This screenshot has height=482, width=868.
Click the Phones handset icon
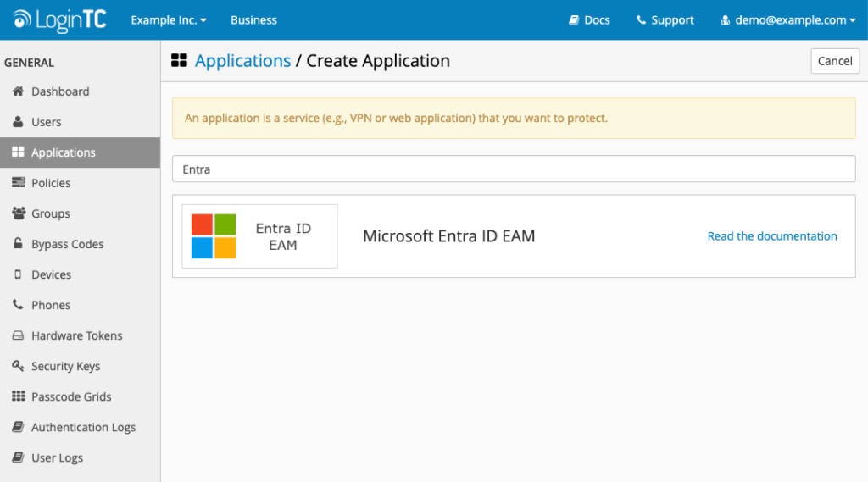pyautogui.click(x=19, y=304)
